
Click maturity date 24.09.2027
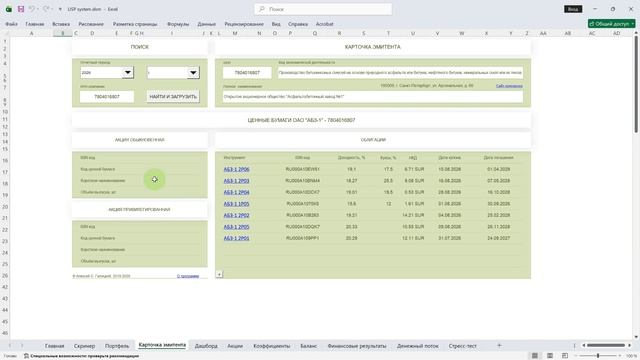coord(498,238)
